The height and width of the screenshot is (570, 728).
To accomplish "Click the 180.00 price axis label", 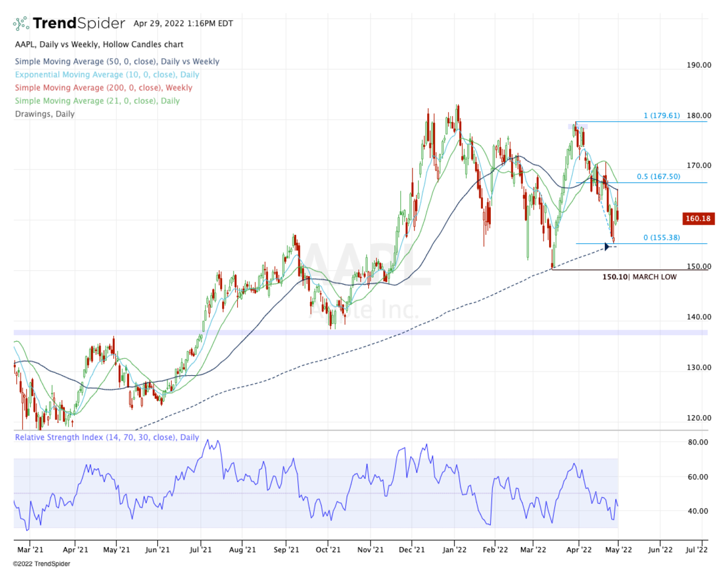I will (698, 115).
